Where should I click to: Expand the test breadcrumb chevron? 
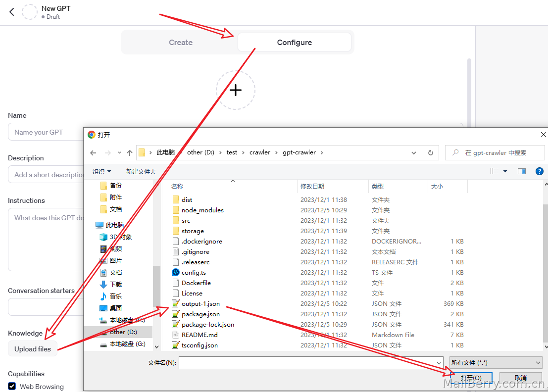[243, 152]
